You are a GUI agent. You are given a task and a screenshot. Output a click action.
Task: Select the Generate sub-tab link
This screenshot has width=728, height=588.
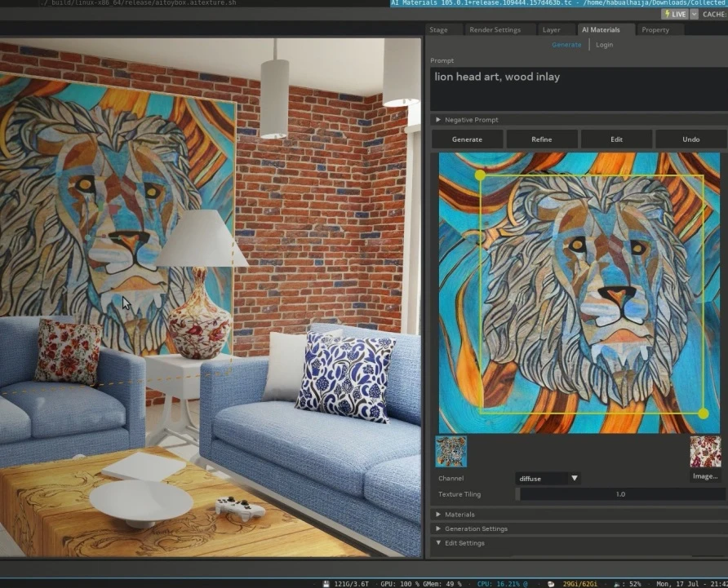(x=566, y=45)
